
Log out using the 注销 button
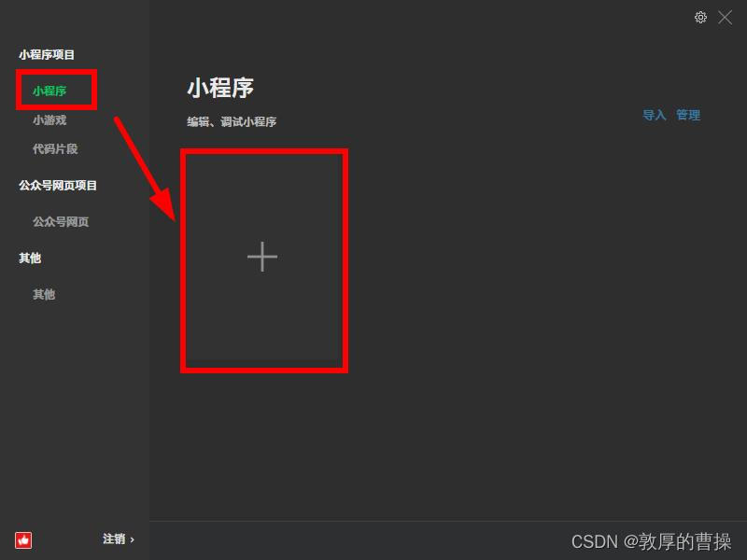pos(114,539)
